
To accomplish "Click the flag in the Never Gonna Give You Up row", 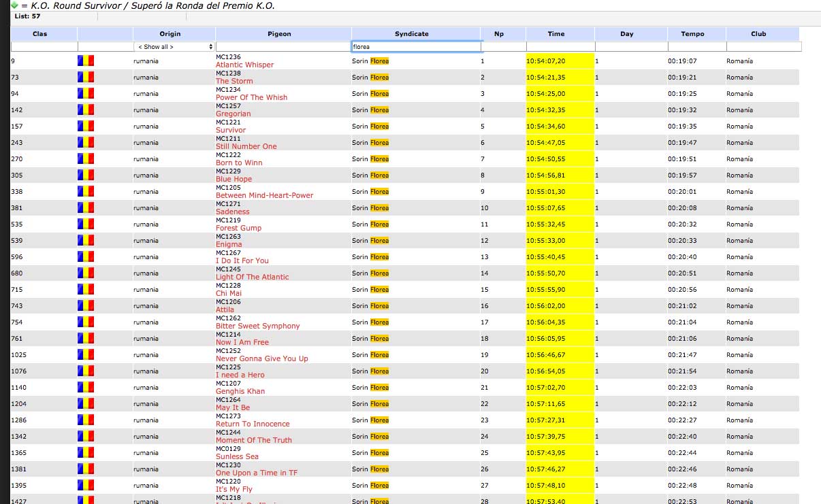I will click(86, 354).
